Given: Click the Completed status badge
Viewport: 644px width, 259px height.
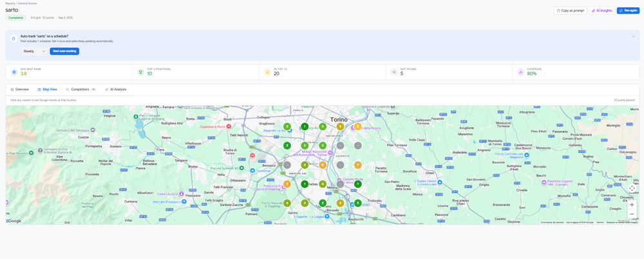Looking at the screenshot, I should click(x=15, y=17).
